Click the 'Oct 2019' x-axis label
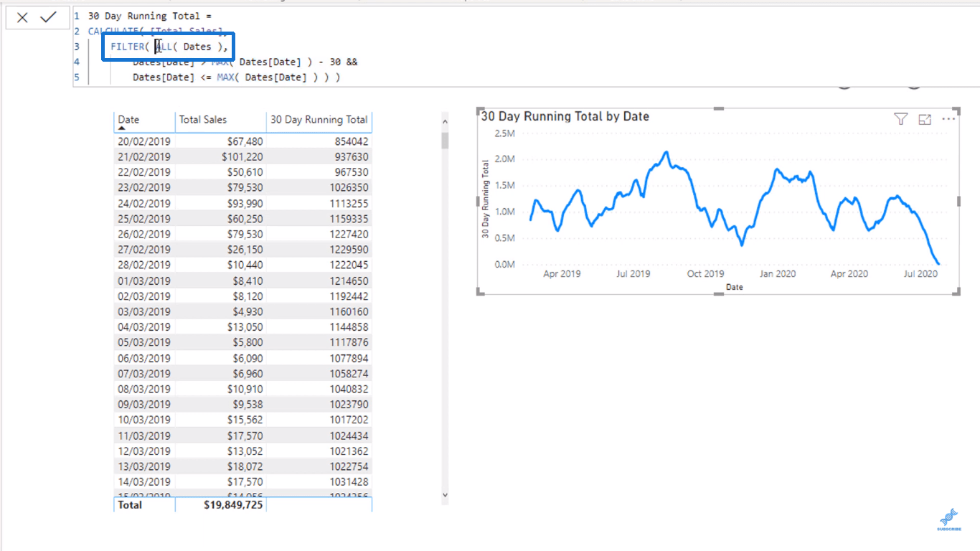Viewport: 980px width, 551px height. click(x=705, y=273)
